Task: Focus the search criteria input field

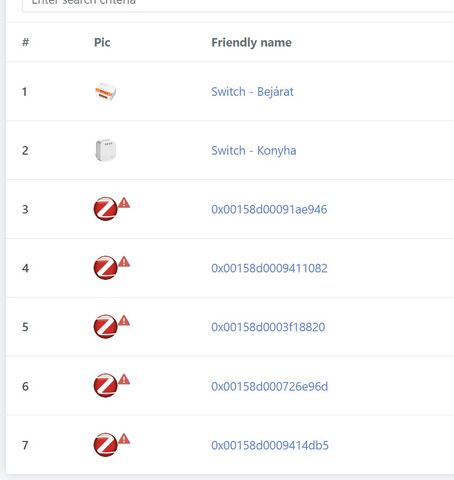Action: click(238, 5)
